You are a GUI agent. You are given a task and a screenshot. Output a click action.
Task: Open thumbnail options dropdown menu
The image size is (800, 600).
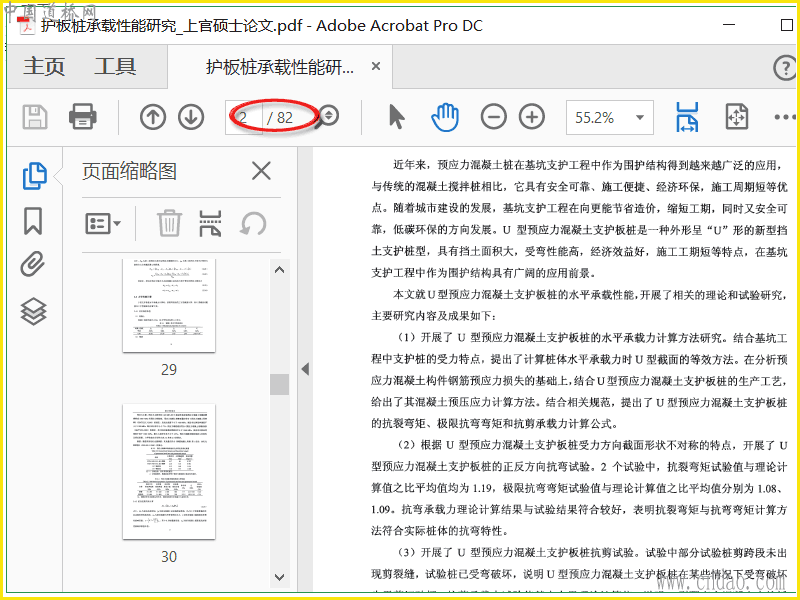pos(103,223)
